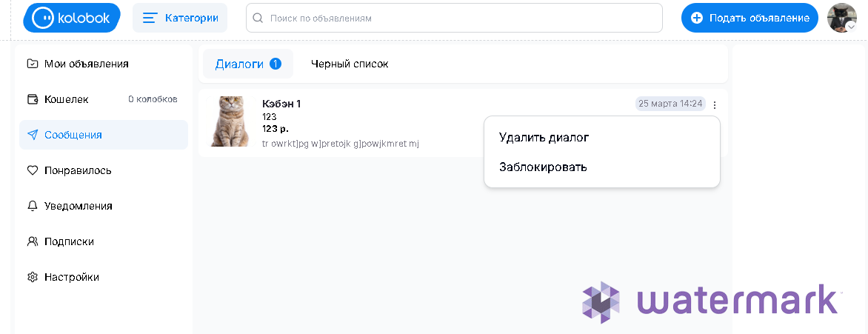Screen dimensions: 868x334
Task: Choose Заблокировать from the menu
Action: (543, 167)
